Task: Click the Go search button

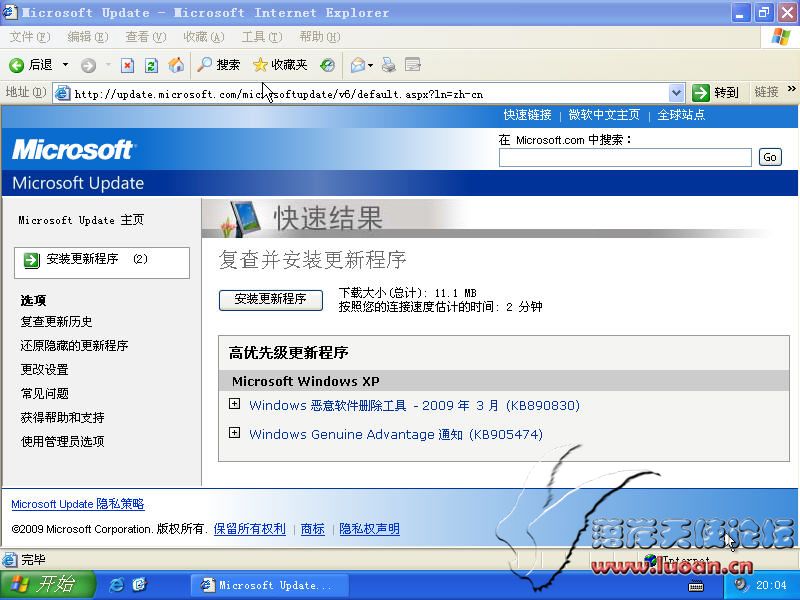Action: [770, 157]
